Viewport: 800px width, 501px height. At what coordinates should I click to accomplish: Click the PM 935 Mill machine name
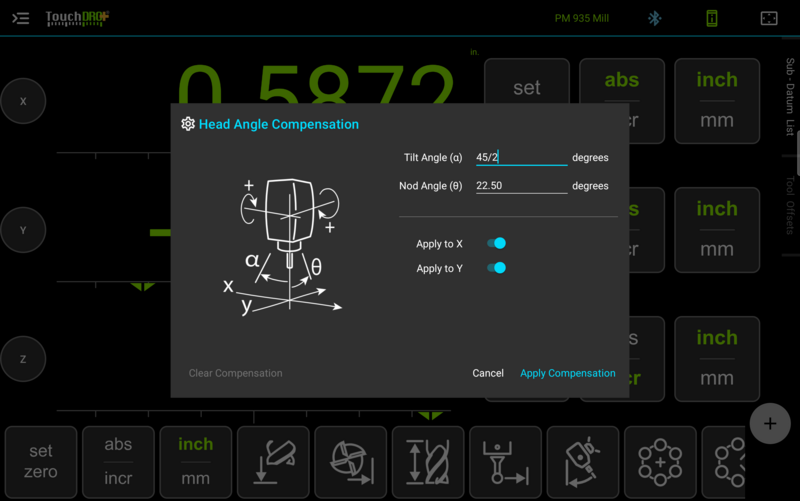[582, 18]
